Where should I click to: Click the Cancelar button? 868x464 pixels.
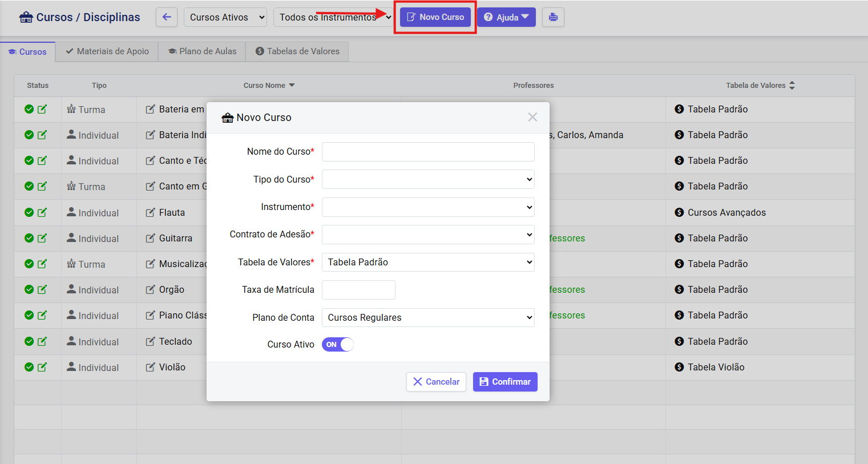(x=436, y=382)
